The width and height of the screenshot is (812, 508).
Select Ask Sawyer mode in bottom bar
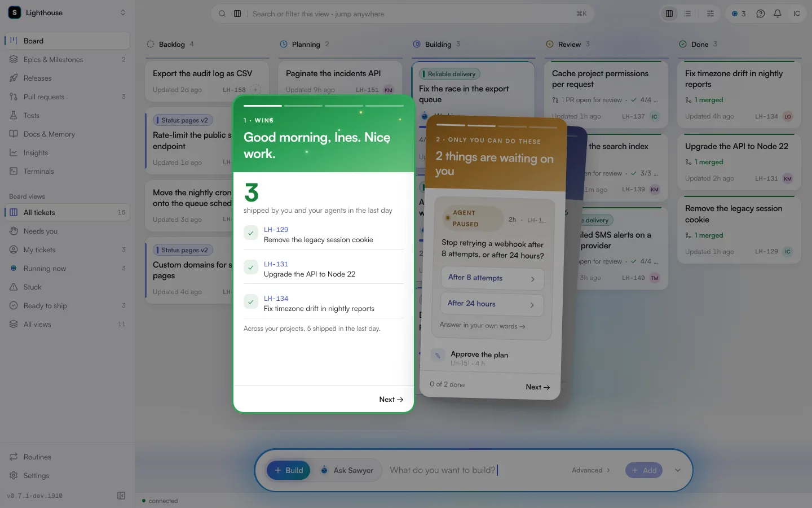347,470
